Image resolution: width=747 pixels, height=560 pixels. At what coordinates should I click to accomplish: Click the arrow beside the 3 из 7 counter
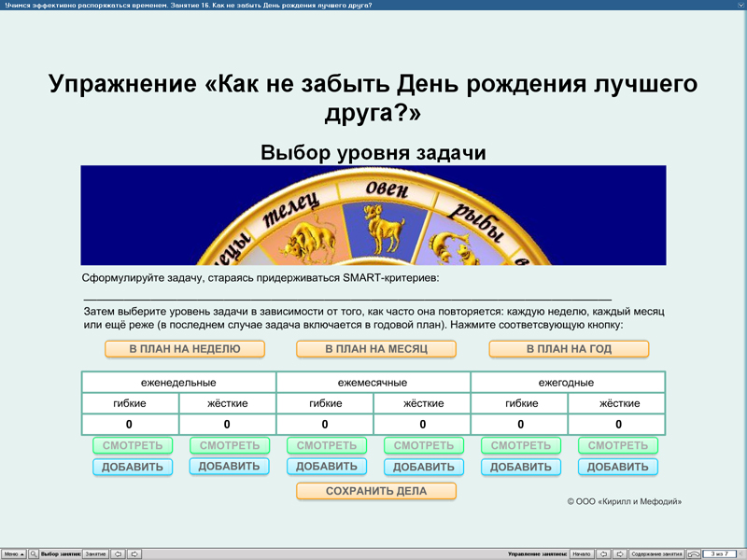(741, 553)
